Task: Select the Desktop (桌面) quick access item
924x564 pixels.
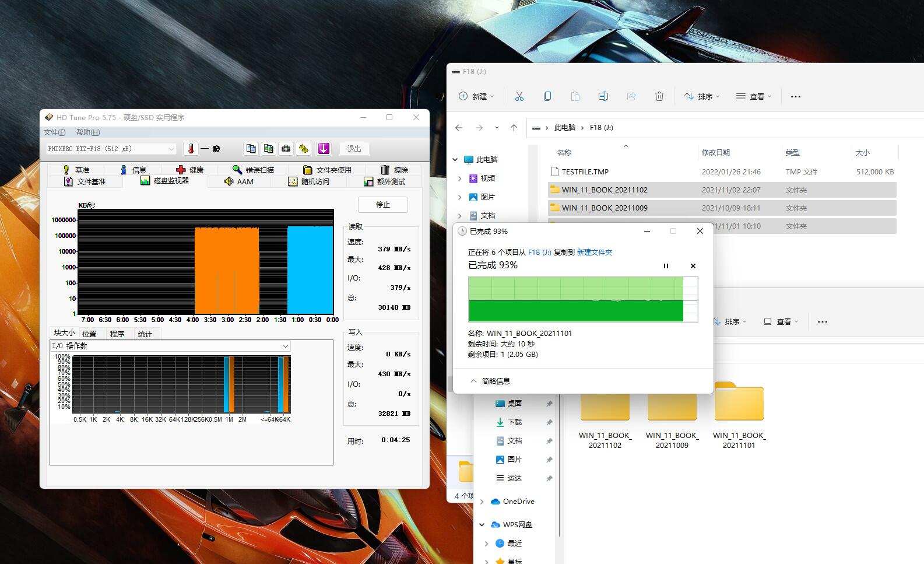Action: (515, 403)
